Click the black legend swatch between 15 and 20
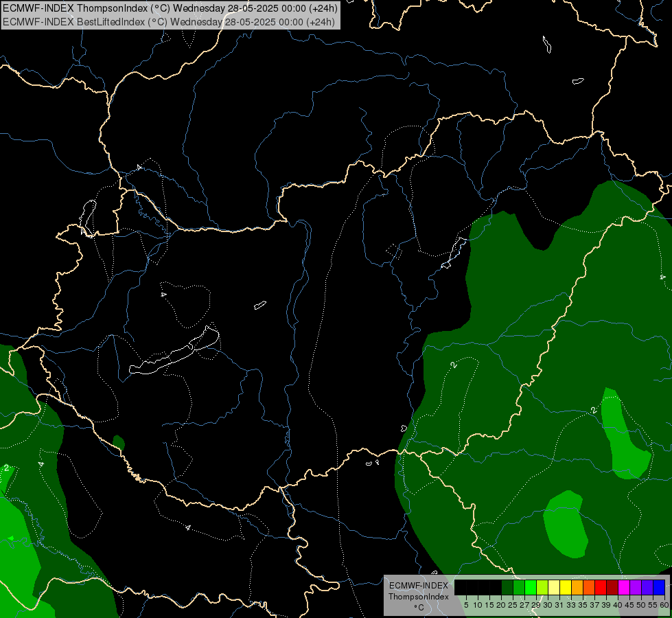This screenshot has height=618, width=672. (496, 587)
